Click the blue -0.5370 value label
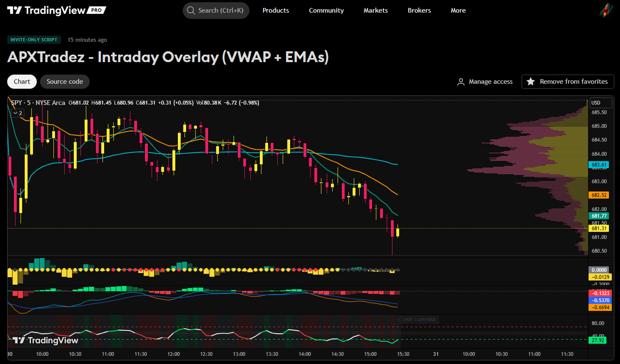The image size is (620, 364). pyautogui.click(x=600, y=300)
